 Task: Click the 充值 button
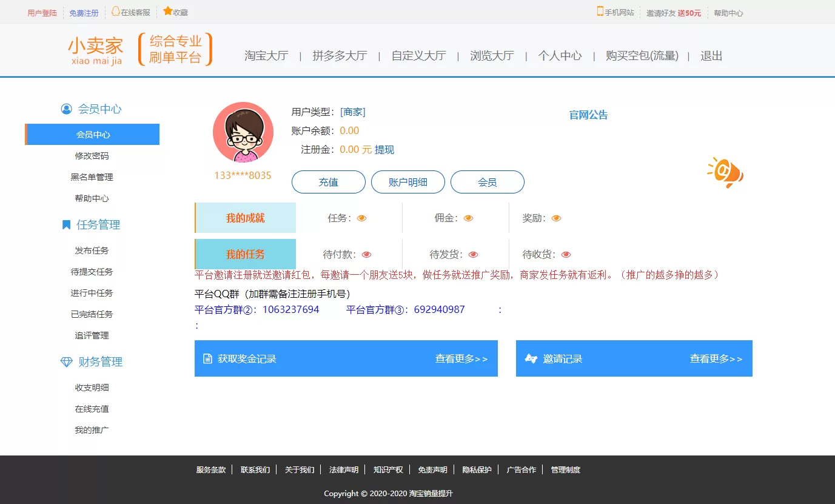point(328,181)
